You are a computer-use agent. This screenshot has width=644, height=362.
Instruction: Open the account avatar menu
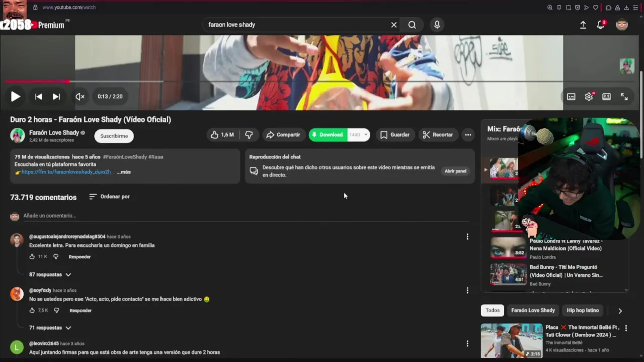coord(622,25)
